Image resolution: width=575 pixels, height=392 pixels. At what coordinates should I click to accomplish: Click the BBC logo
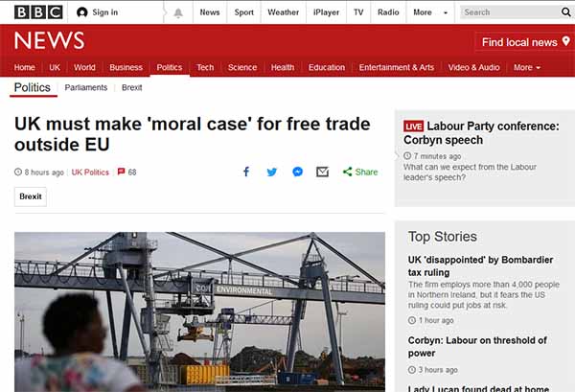point(38,12)
